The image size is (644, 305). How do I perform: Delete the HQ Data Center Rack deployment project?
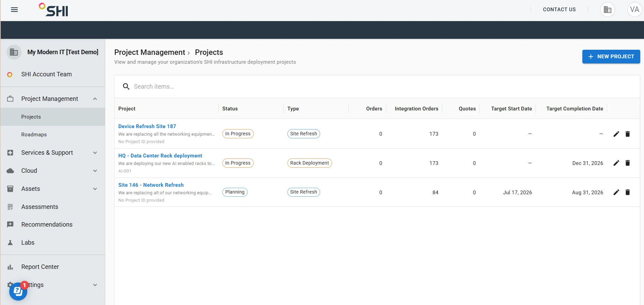click(x=628, y=163)
